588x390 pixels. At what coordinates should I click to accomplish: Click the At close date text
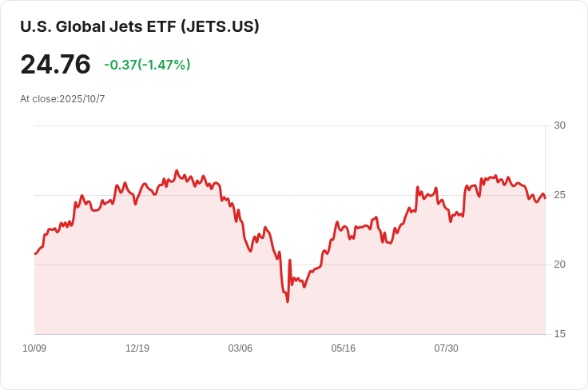[x=62, y=99]
